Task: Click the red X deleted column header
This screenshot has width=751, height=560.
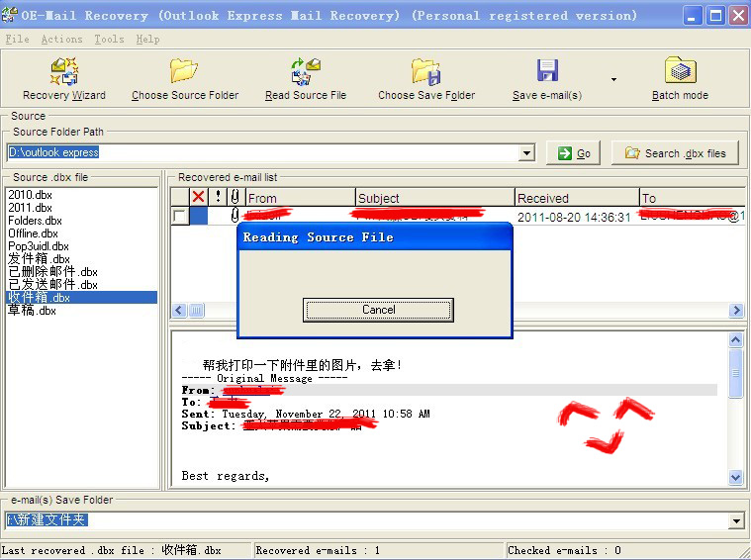Action: [198, 197]
